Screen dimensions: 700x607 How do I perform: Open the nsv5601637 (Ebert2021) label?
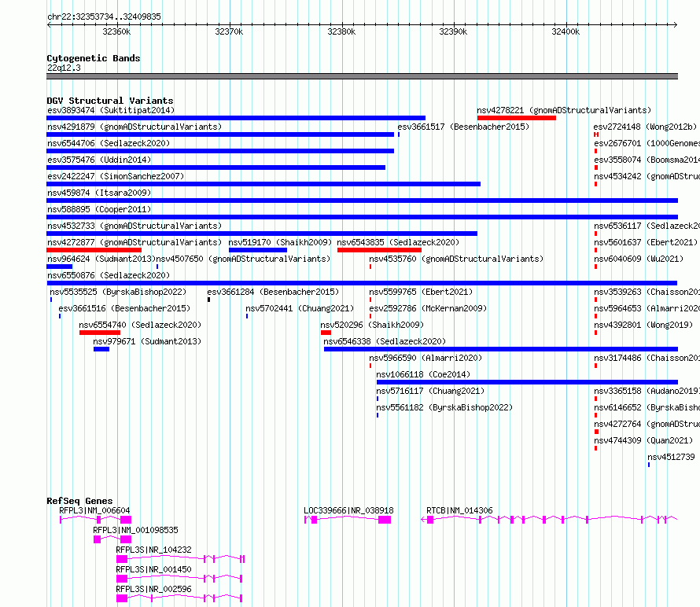[646, 242]
